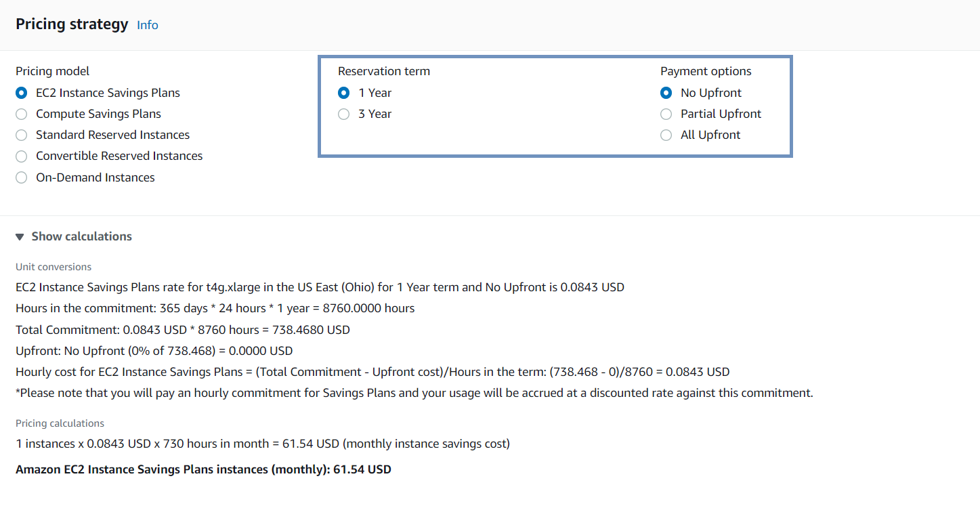Click the bold monthly total 61.54 USD line

coord(203,469)
